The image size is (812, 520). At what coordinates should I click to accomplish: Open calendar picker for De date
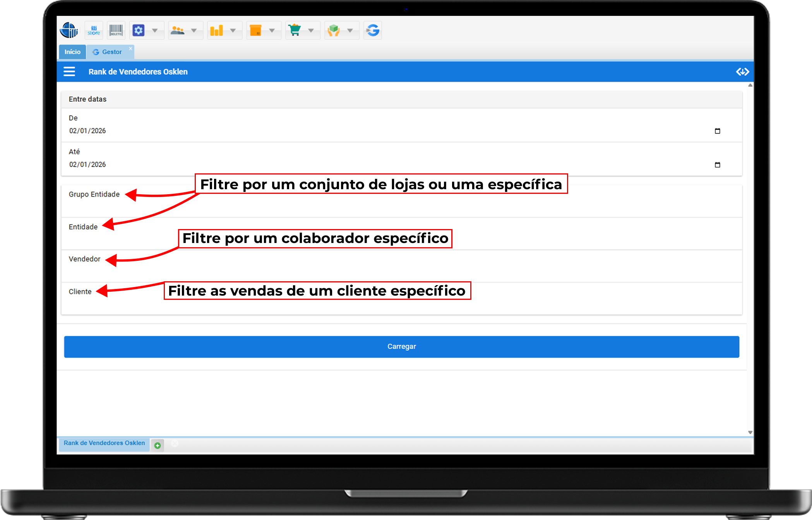[717, 131]
